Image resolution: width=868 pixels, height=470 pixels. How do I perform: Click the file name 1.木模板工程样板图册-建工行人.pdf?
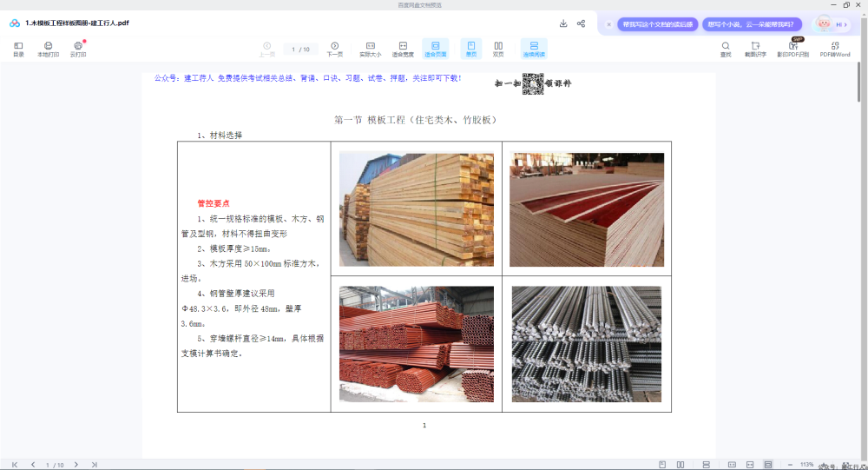pos(77,23)
